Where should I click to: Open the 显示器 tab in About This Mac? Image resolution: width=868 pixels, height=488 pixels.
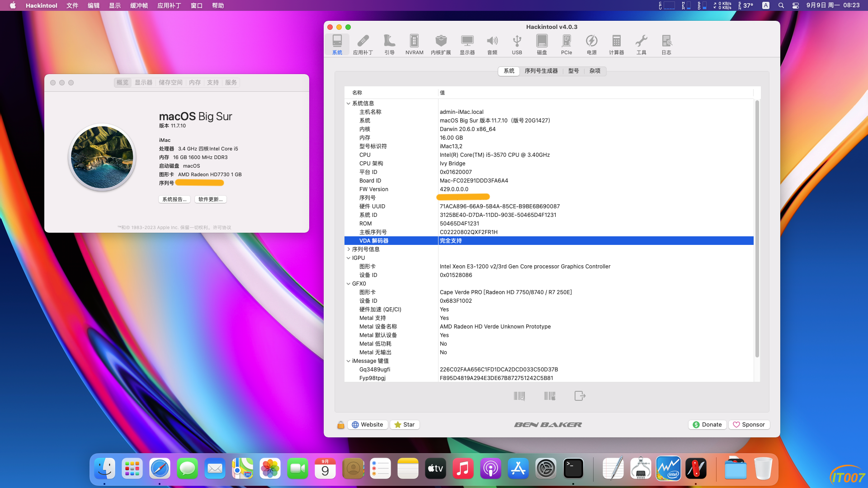tap(144, 83)
